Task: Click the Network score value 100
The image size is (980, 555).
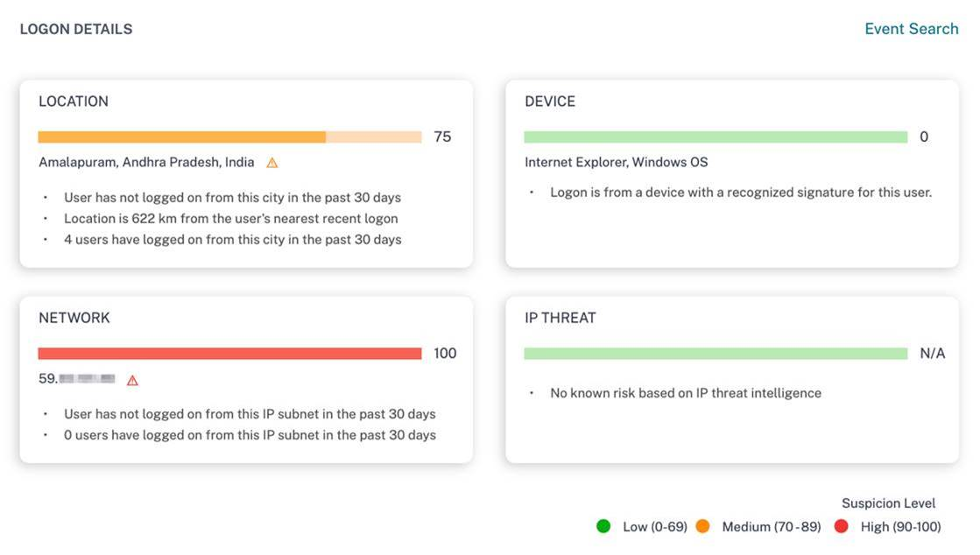Action: 445,354
